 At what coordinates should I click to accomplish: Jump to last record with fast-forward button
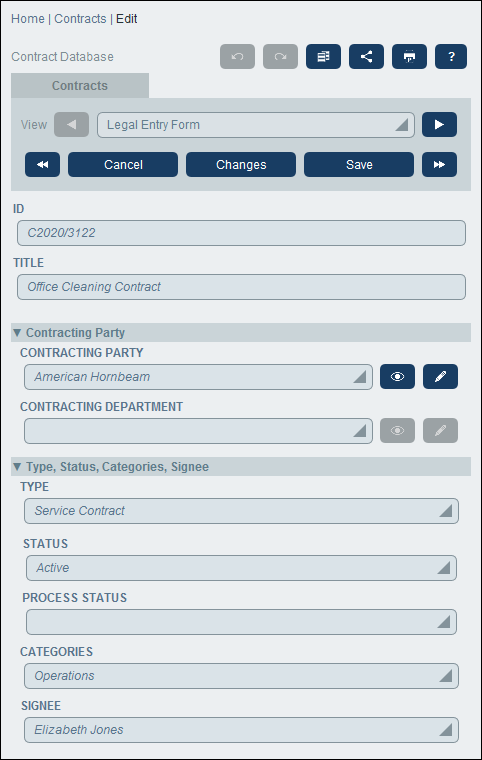point(439,164)
